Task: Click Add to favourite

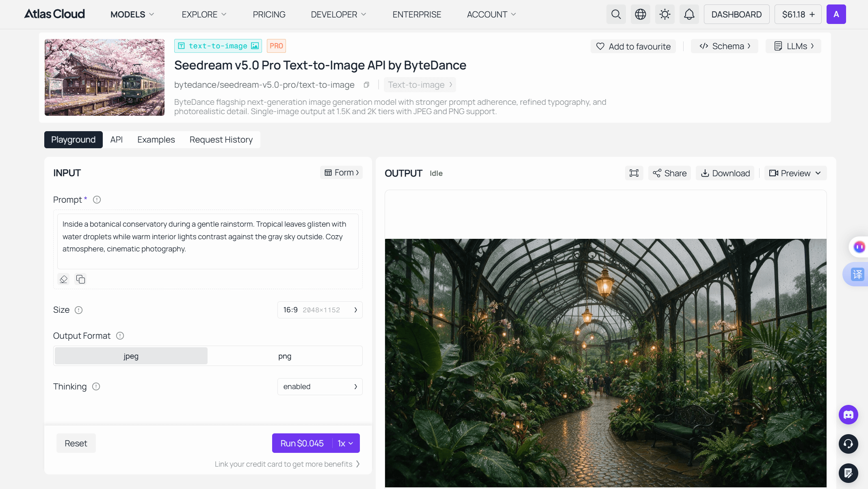Action: click(633, 46)
